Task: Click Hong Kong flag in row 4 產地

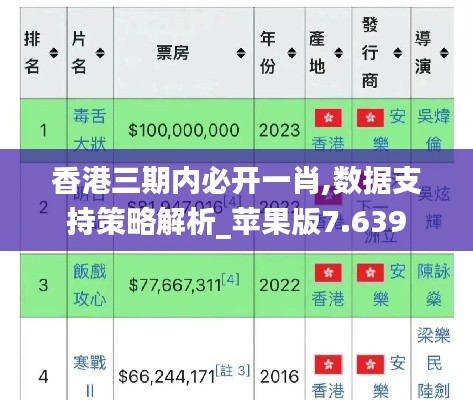Action: pos(328,364)
